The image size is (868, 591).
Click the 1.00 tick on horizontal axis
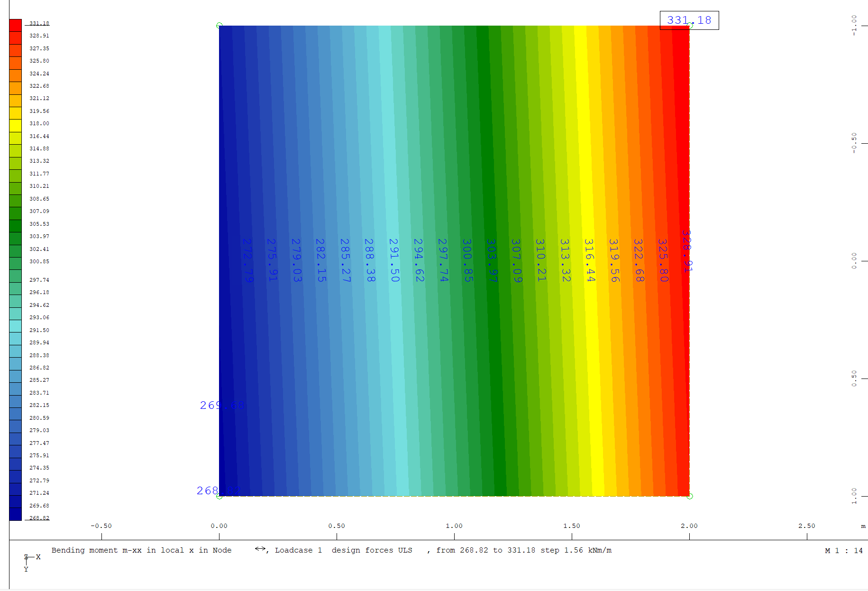(x=454, y=526)
